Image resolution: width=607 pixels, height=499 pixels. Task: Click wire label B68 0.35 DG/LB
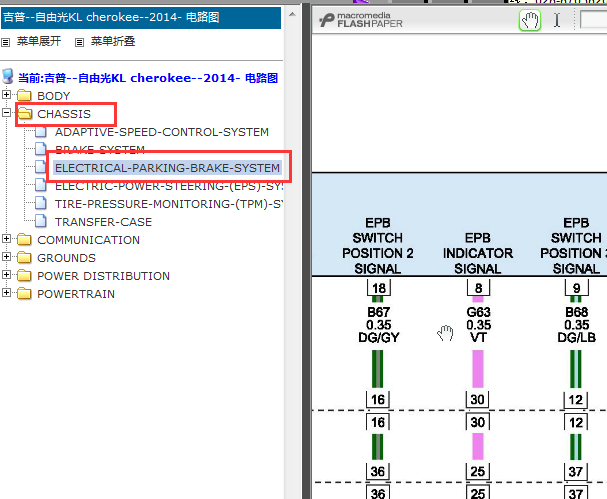click(x=576, y=325)
